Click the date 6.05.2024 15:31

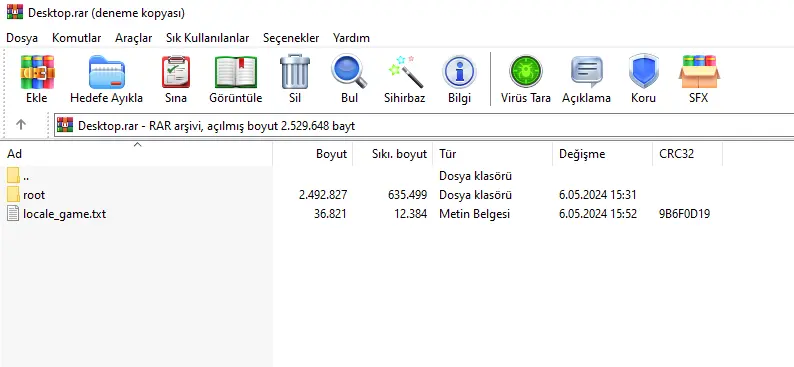coord(598,195)
